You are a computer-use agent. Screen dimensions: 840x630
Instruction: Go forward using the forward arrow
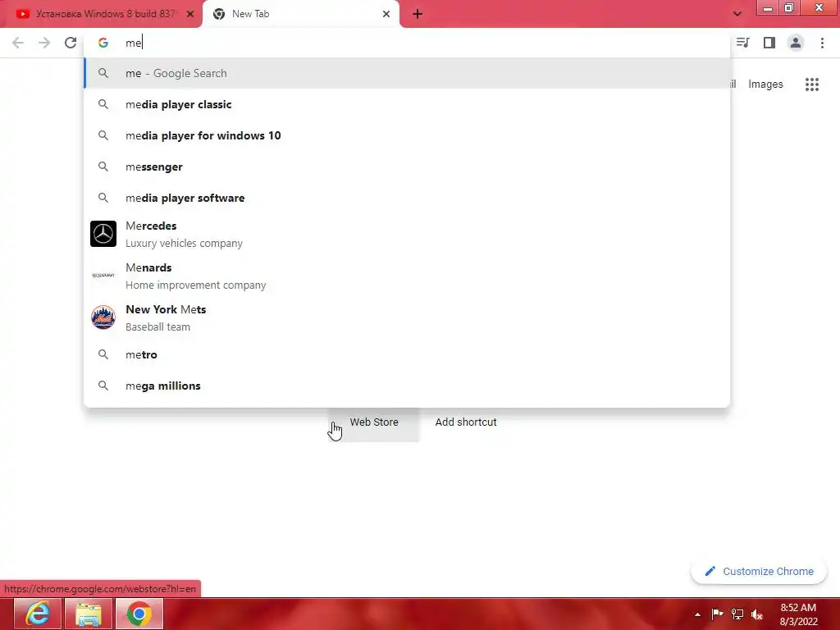(44, 43)
